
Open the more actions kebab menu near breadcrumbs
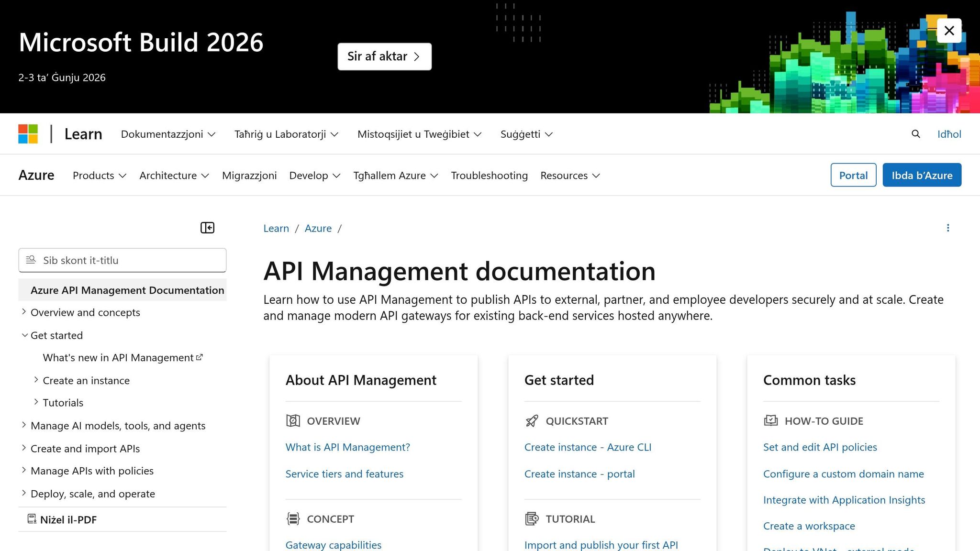pos(948,228)
